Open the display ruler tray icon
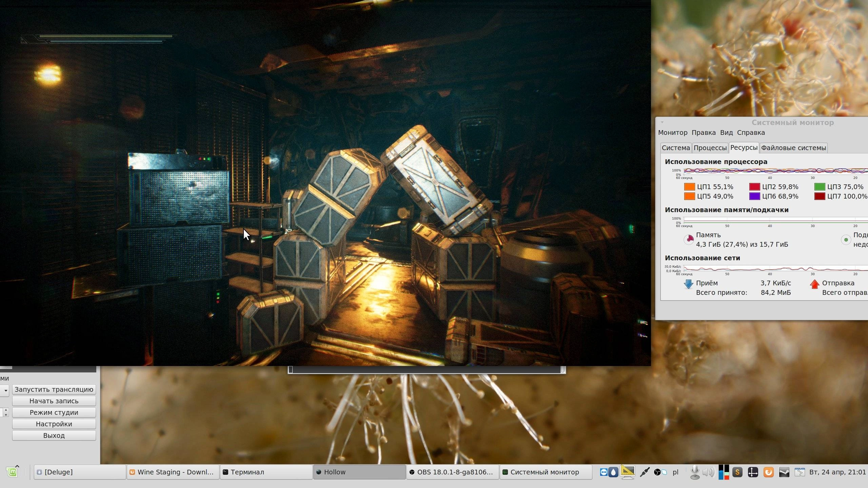Image resolution: width=868 pixels, height=488 pixels. tap(628, 472)
